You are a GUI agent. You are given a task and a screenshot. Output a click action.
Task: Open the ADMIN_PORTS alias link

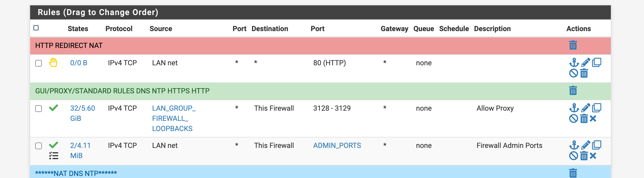pyautogui.click(x=337, y=145)
